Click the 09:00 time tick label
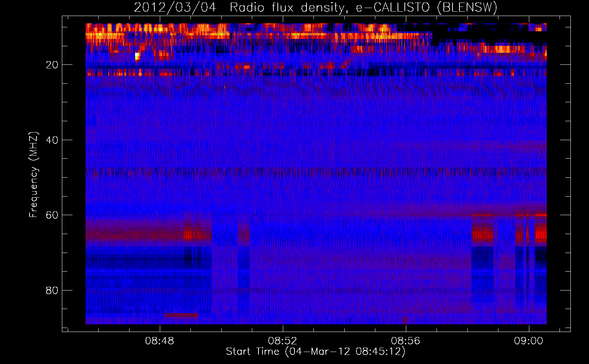 [529, 341]
